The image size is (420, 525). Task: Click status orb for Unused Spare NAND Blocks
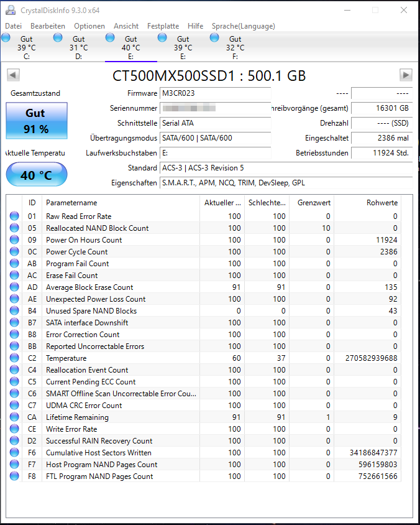14,311
